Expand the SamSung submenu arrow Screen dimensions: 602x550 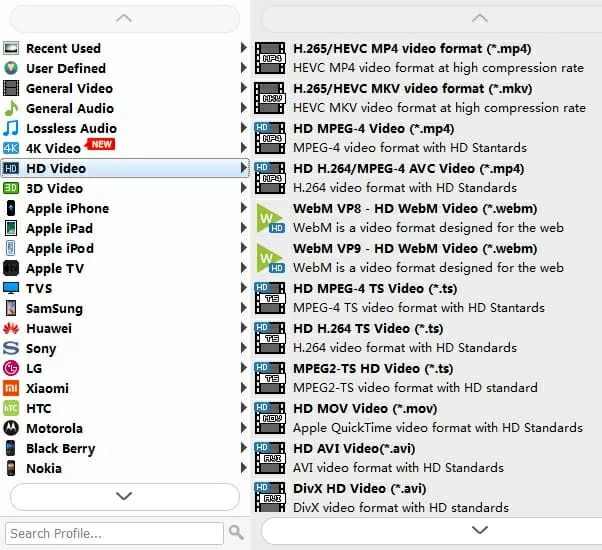243,307
